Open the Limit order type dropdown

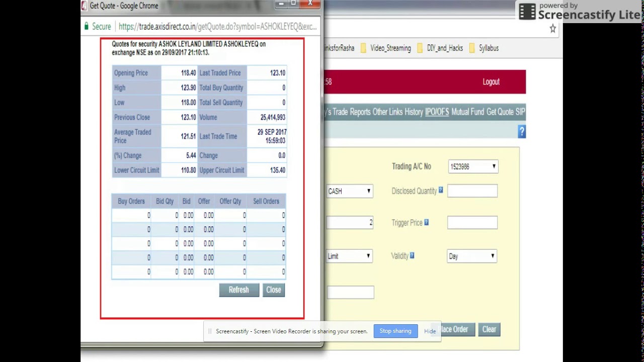349,256
